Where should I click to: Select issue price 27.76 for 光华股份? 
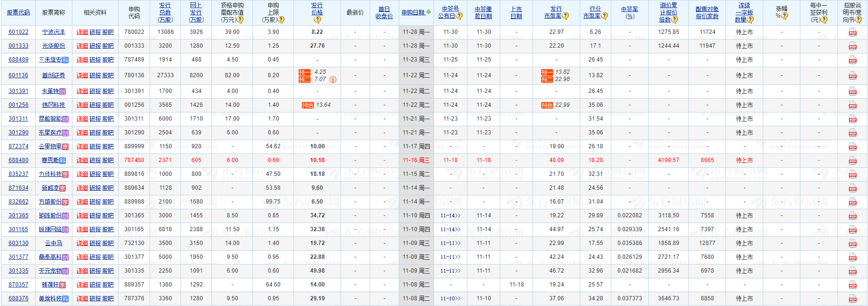[x=317, y=46]
